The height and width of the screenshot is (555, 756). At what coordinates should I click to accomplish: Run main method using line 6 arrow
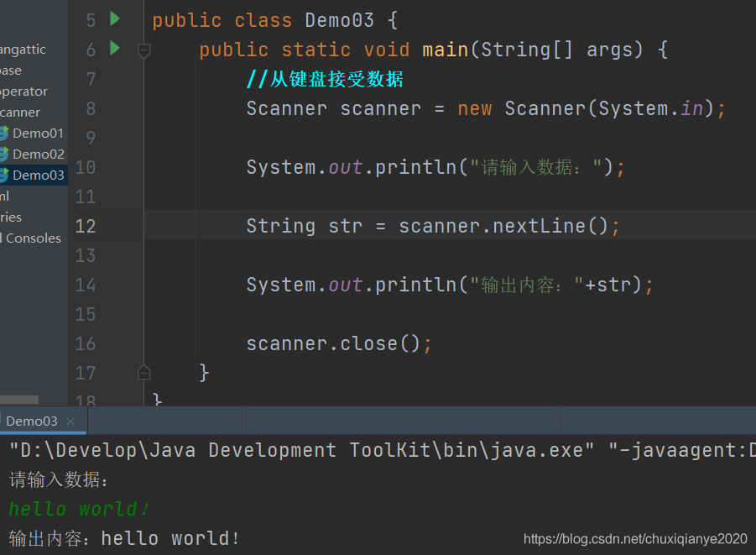[x=115, y=48]
